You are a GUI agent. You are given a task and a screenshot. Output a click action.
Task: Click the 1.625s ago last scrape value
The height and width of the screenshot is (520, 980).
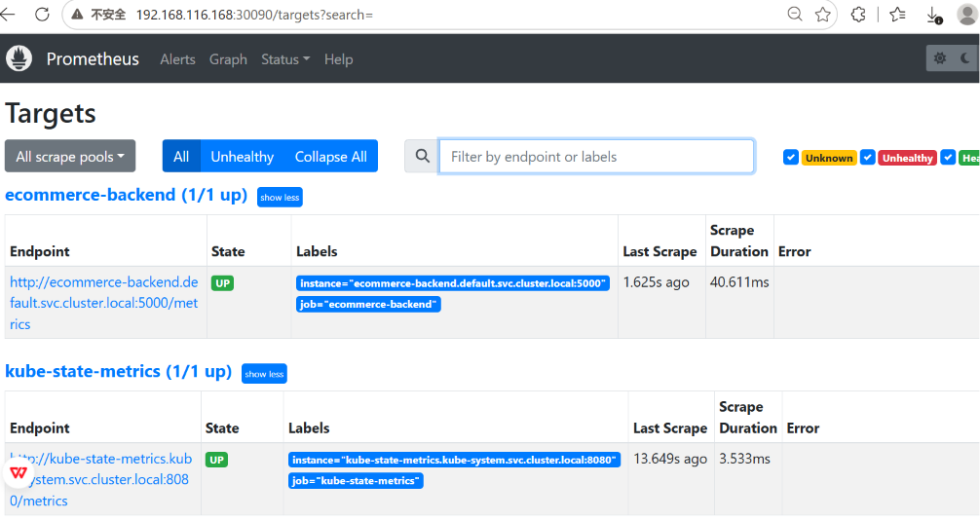point(657,282)
